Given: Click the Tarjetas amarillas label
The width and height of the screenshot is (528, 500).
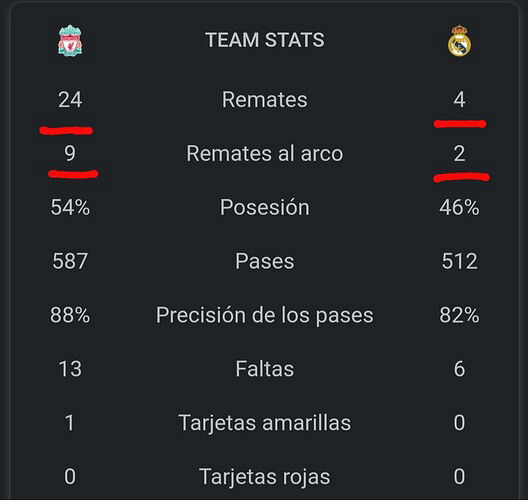Looking at the screenshot, I should click(x=265, y=423).
